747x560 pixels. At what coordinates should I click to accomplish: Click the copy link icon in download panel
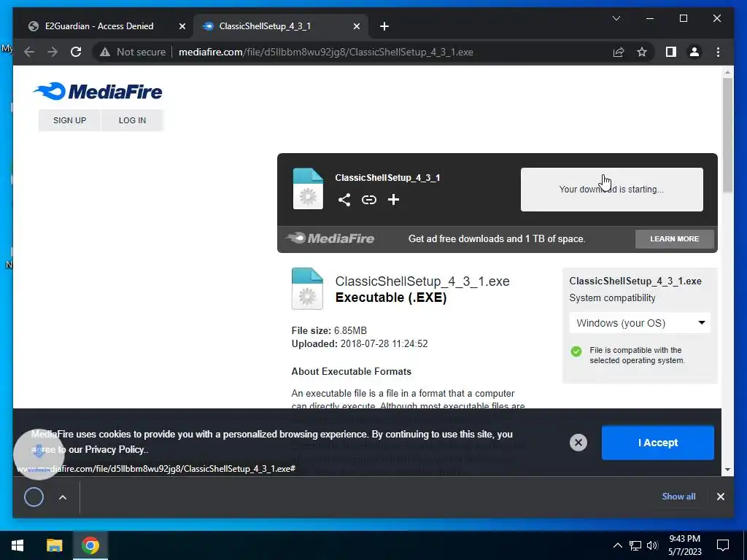pos(368,200)
